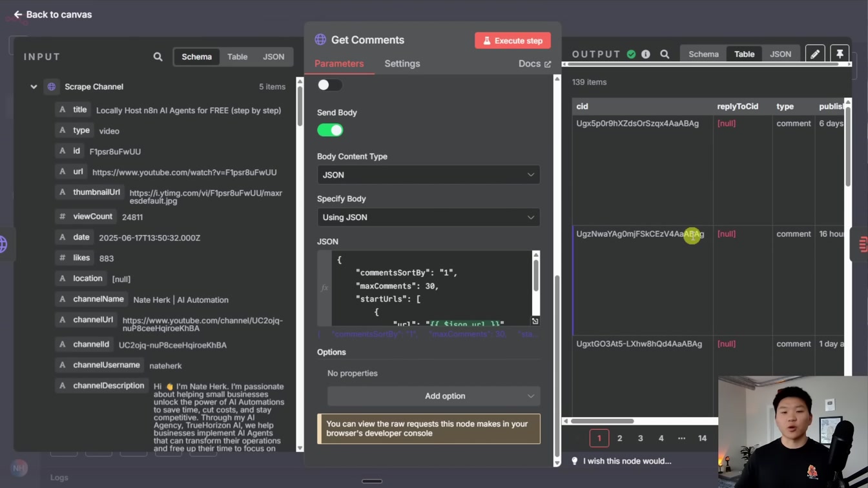Click the Get Comments node globe icon
The height and width of the screenshot is (488, 868).
(320, 40)
